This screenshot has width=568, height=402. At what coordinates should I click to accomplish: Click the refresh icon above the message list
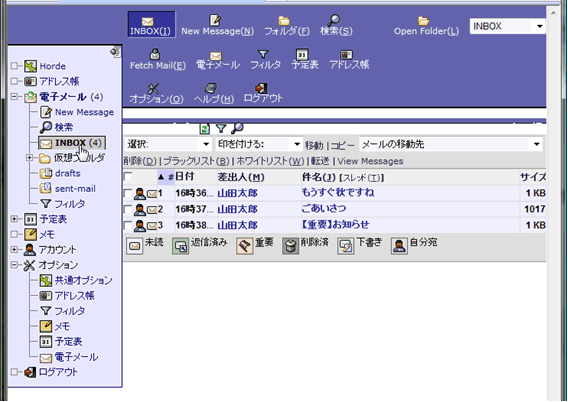[x=205, y=128]
